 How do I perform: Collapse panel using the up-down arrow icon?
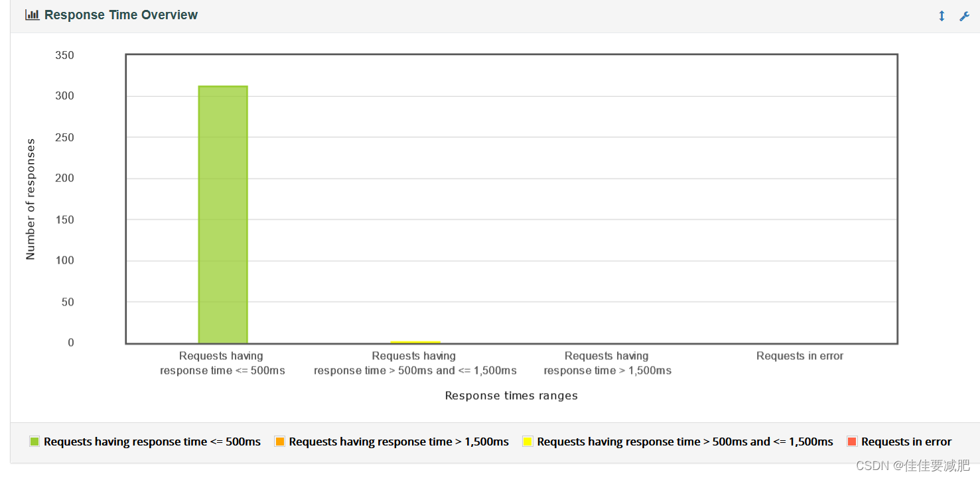click(x=942, y=16)
